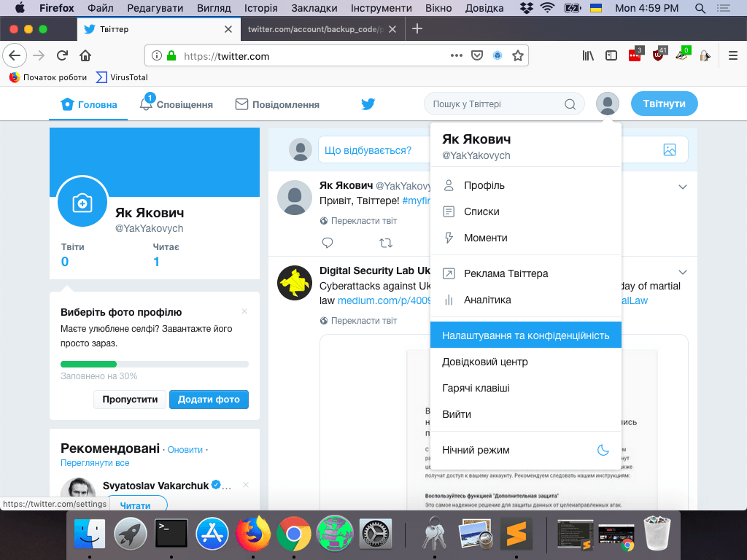Viewport: 747px width, 560px height.
Task: Click the Twitter bird logo in navbar
Action: (368, 104)
